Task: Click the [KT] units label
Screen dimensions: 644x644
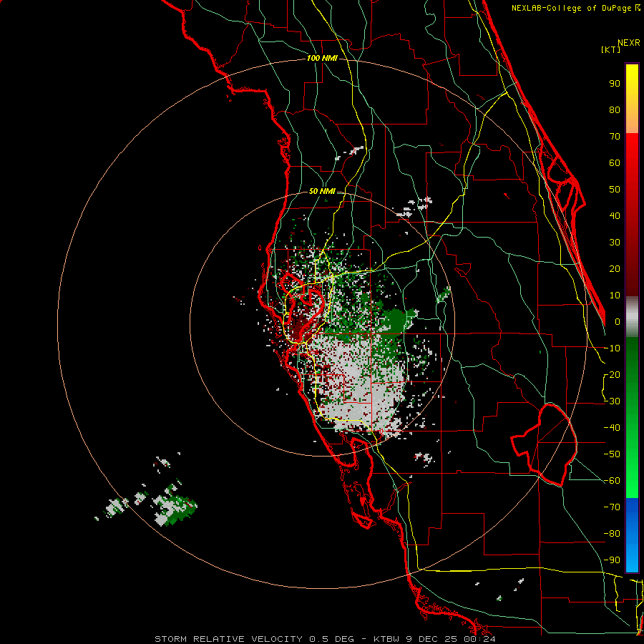Action: pyautogui.click(x=610, y=49)
